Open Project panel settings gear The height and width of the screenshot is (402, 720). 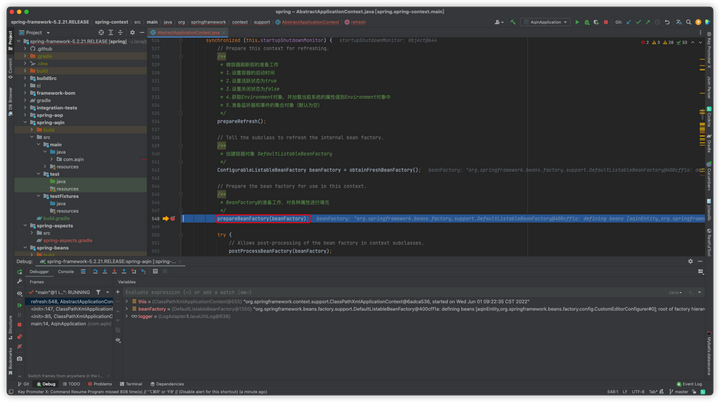132,32
